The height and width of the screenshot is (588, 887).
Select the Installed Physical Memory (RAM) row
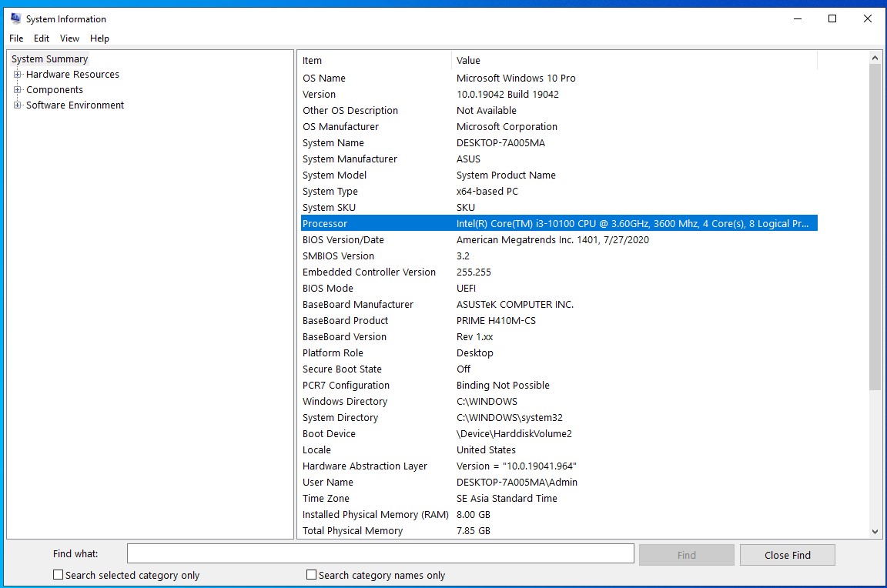tap(375, 515)
